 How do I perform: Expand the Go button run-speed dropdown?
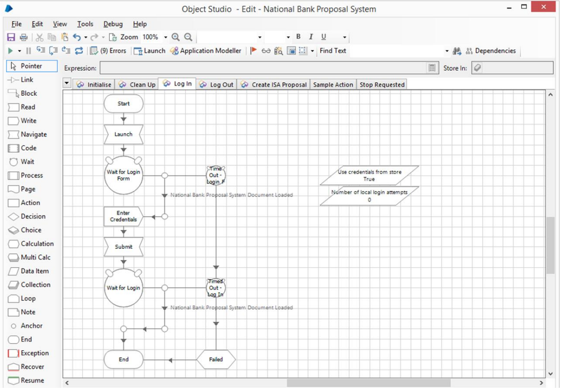pos(19,51)
